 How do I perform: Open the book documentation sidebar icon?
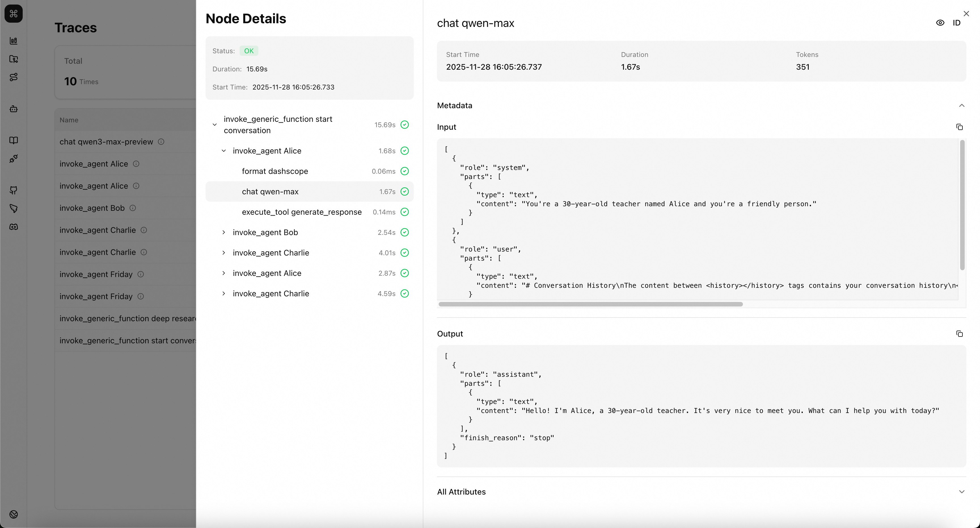click(x=14, y=140)
